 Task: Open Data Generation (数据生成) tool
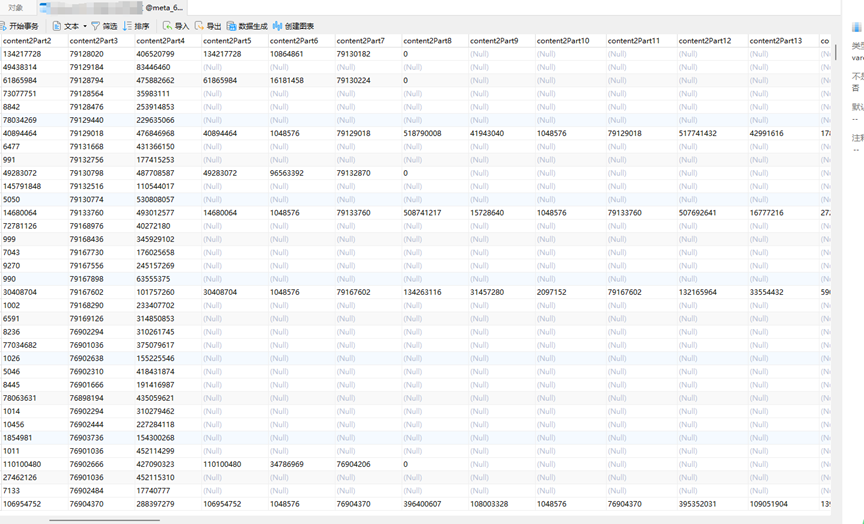tap(246, 26)
